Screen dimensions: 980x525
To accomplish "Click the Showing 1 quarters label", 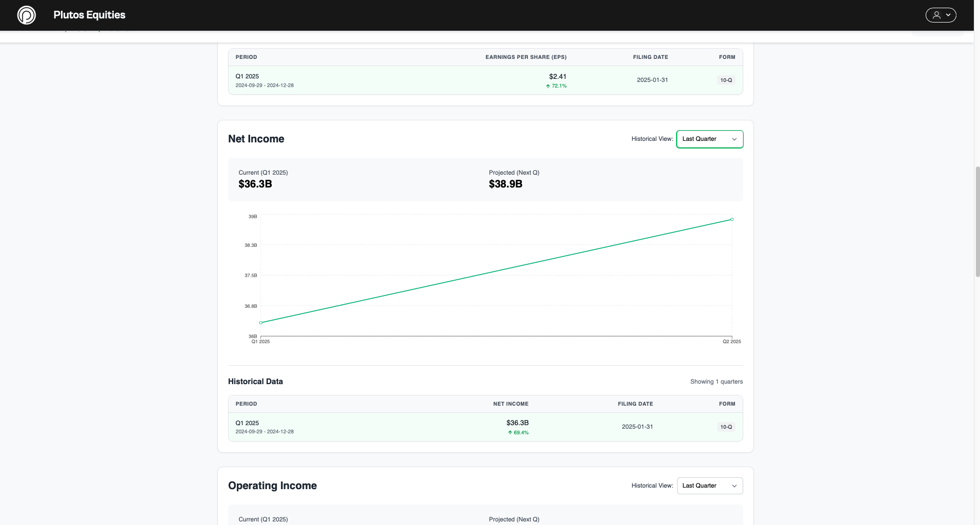I will click(716, 382).
